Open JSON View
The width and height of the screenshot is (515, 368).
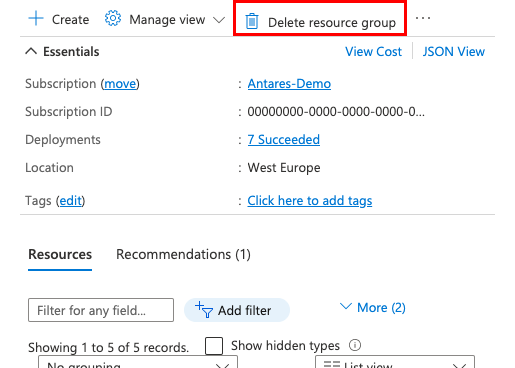click(454, 52)
